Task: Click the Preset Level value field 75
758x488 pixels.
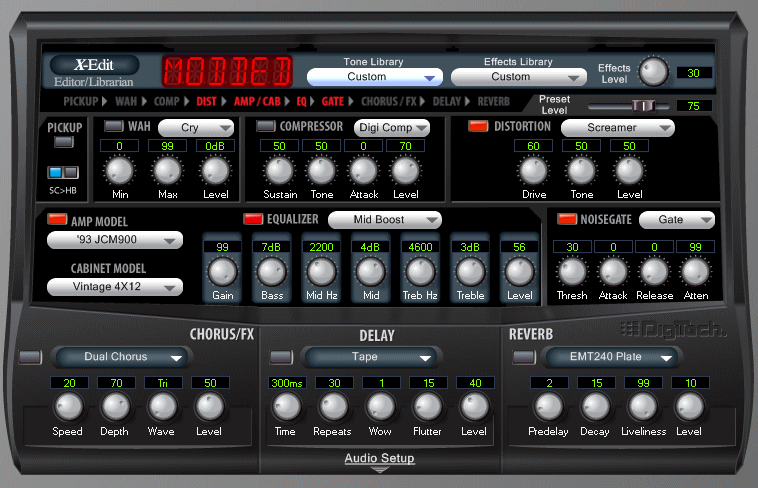Action: (694, 106)
